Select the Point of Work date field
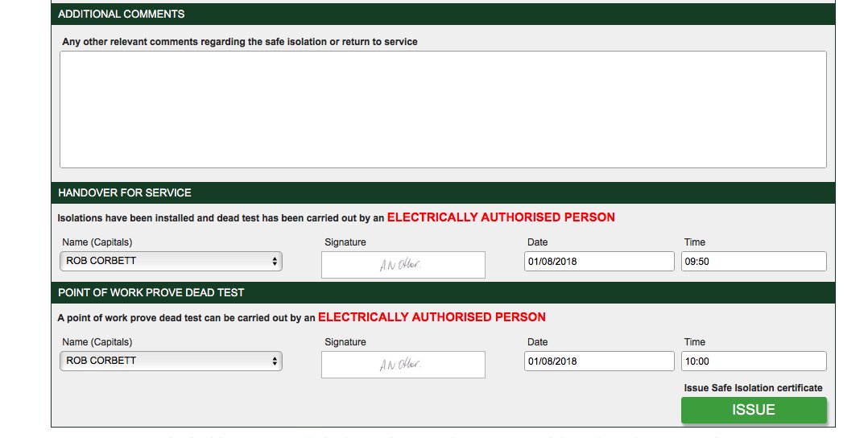Screen dimensions: 868x438 coord(599,361)
